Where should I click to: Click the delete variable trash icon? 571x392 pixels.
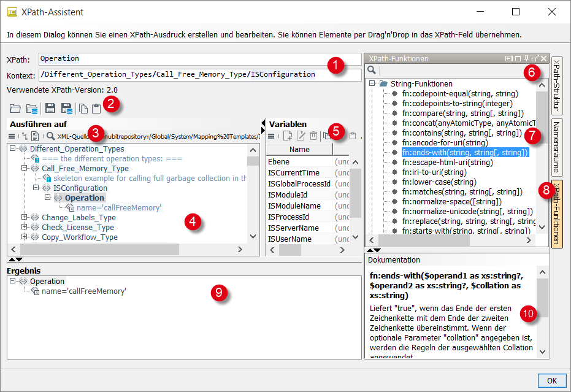313,136
